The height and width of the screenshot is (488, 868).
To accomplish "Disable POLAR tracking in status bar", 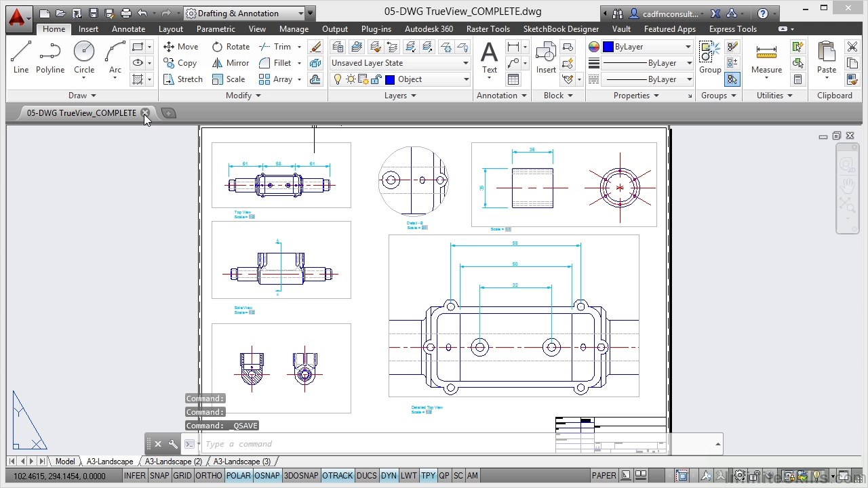I will (x=238, y=476).
